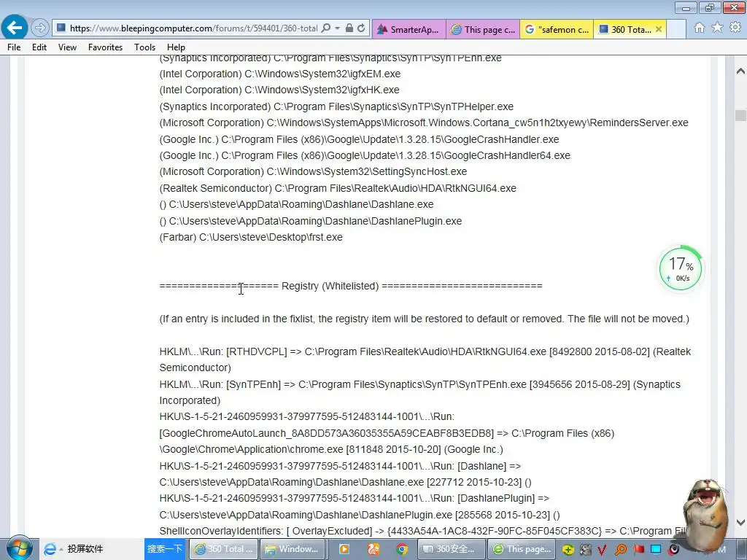Switch to the SmarterAp... tab

[409, 29]
